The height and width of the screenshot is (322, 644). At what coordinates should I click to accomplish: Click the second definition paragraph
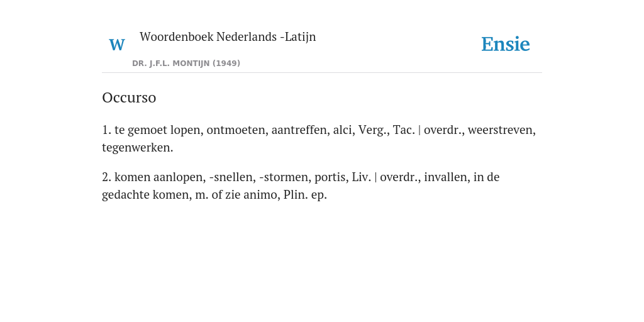pos(301,186)
